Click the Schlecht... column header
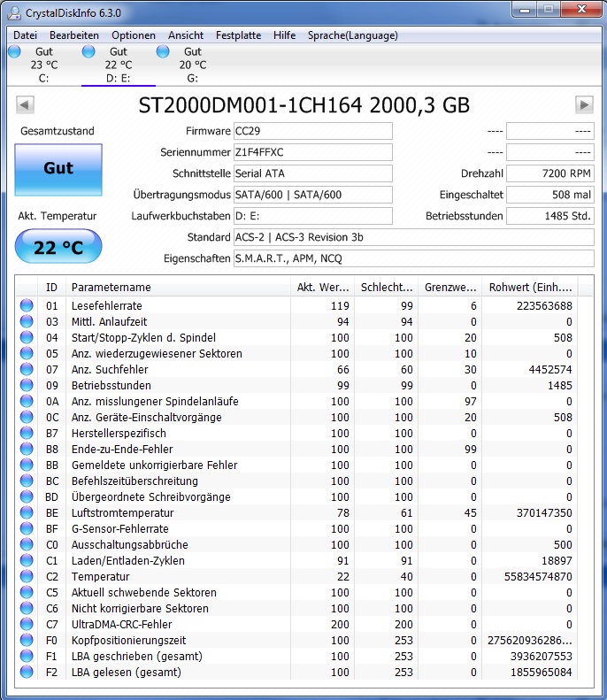Screen dimensions: 607x700 tap(387, 287)
